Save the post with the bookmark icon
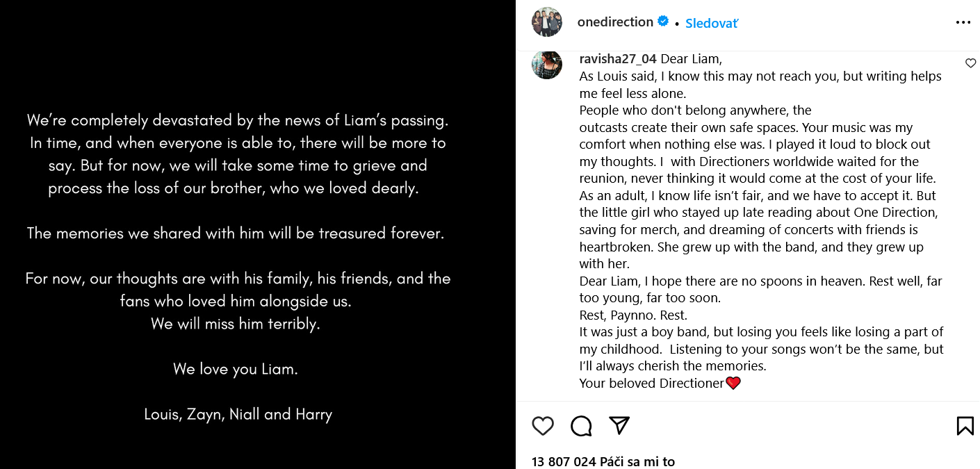Image resolution: width=980 pixels, height=469 pixels. tap(965, 426)
